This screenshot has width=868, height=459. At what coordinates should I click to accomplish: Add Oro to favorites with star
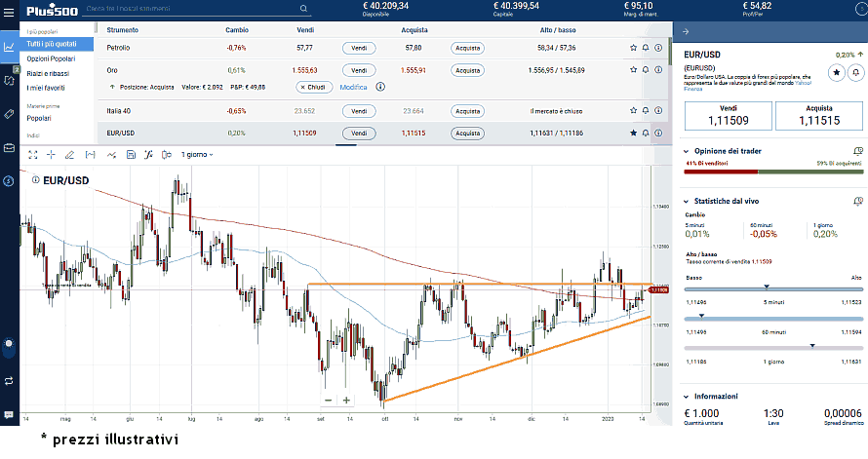(x=633, y=70)
